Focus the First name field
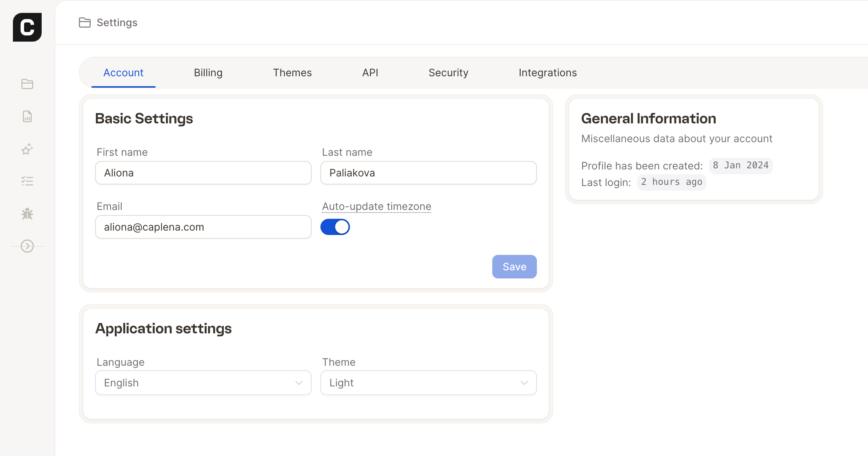This screenshot has width=868, height=456. click(203, 173)
